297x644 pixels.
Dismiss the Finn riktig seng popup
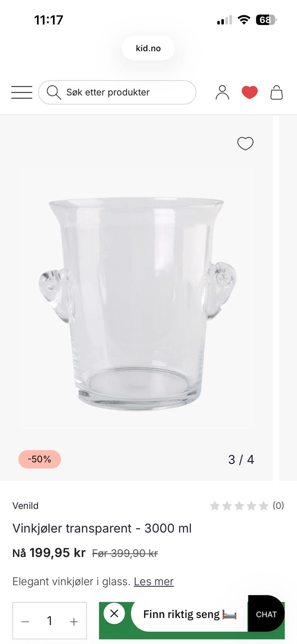114,613
